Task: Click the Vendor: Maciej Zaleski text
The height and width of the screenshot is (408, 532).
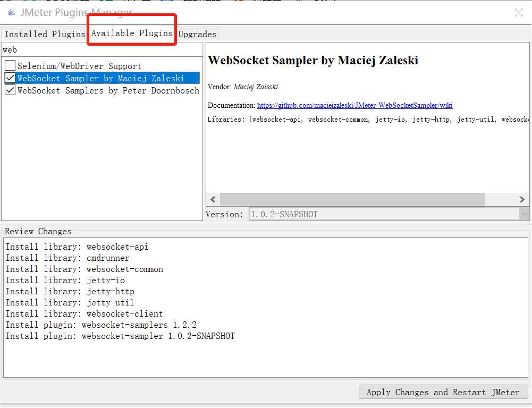Action: tap(243, 87)
